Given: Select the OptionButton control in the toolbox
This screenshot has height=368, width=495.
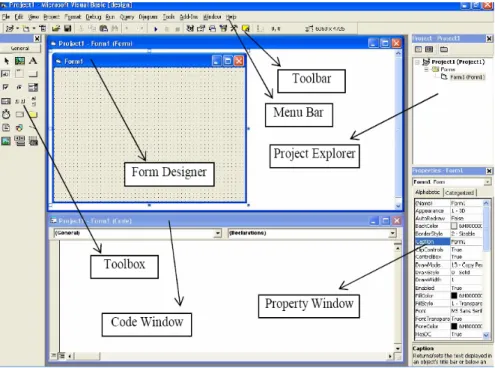Looking at the screenshot, I should [19, 87].
